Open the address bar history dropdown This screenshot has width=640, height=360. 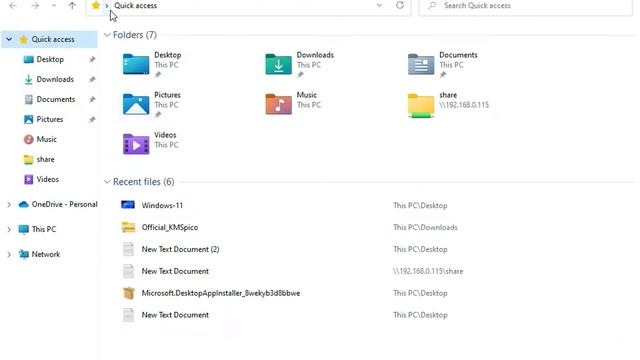[x=379, y=5]
